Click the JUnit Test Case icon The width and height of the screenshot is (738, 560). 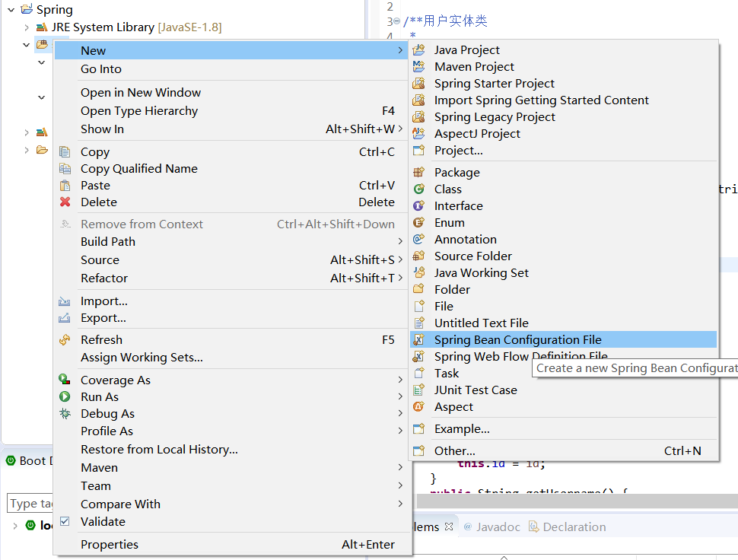point(418,390)
